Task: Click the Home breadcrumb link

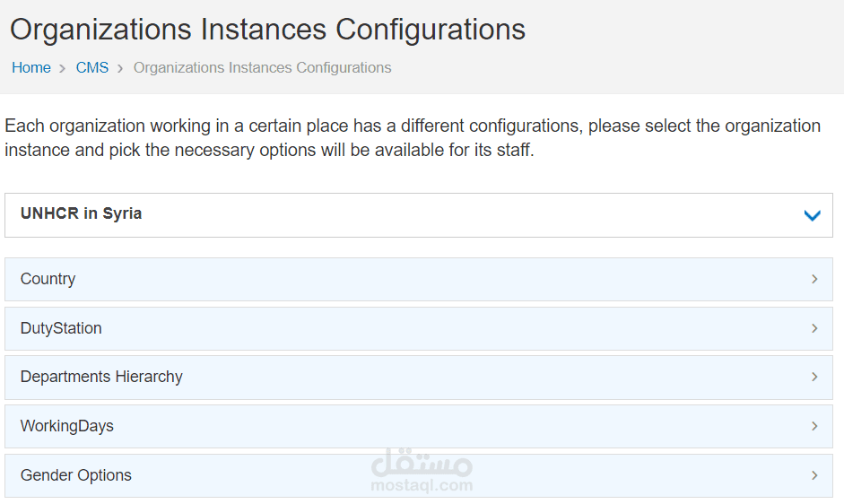Action: 31,67
